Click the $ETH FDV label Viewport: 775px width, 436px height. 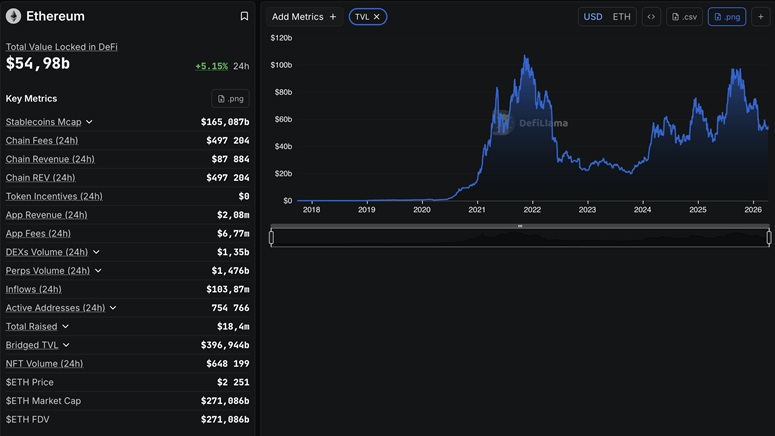(x=28, y=420)
